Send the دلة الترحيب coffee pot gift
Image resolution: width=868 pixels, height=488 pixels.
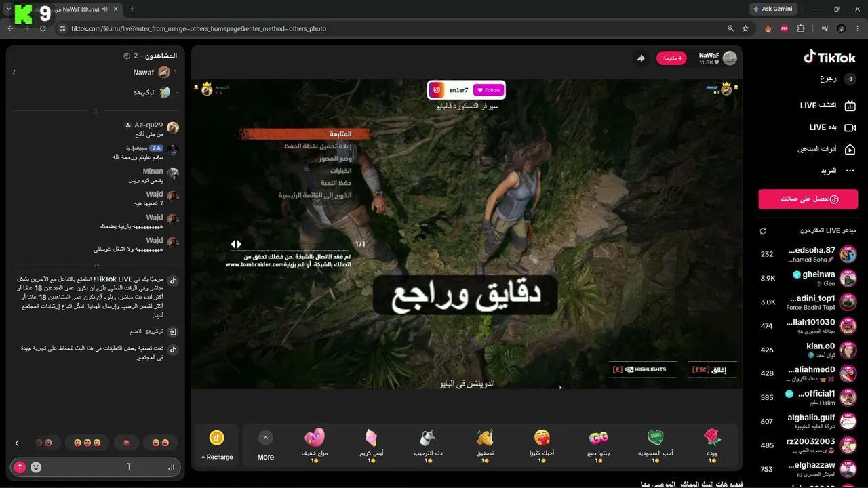428,445
